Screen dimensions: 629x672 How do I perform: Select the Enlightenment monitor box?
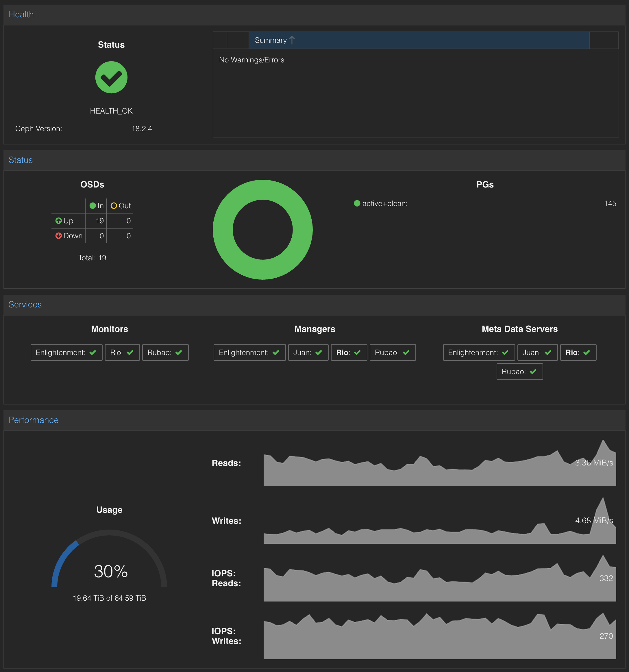click(x=66, y=352)
